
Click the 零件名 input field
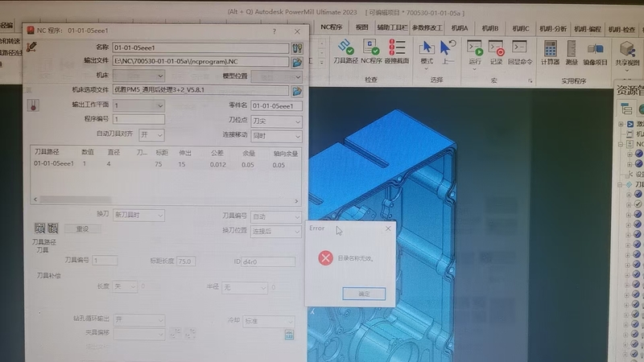point(276,106)
